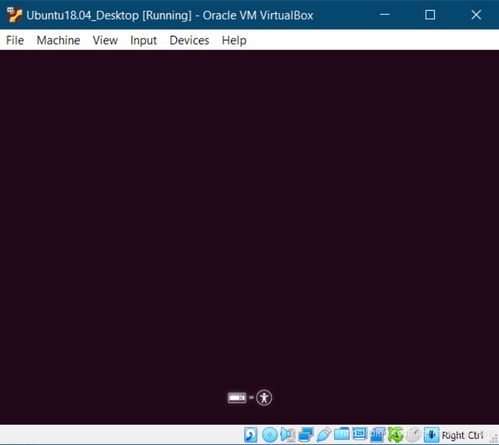Open the accessibility menu in guest screen
This screenshot has height=445, width=499.
(x=264, y=397)
